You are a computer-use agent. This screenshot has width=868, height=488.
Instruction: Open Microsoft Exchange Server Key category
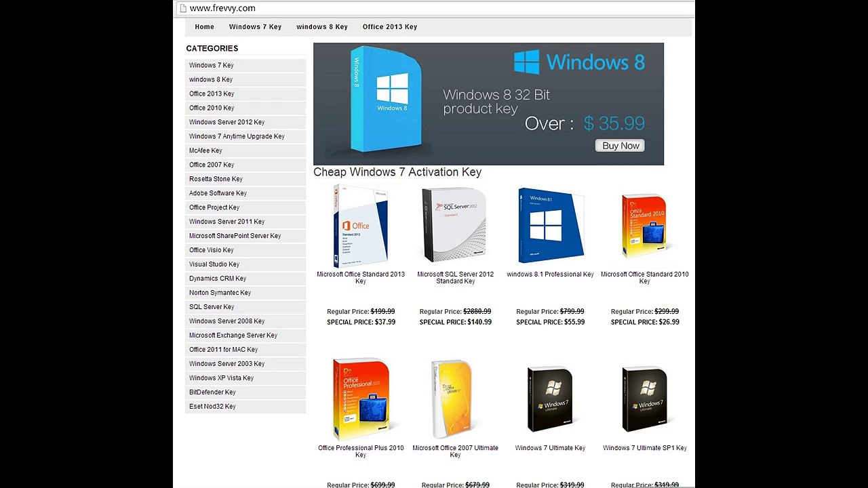(245, 335)
